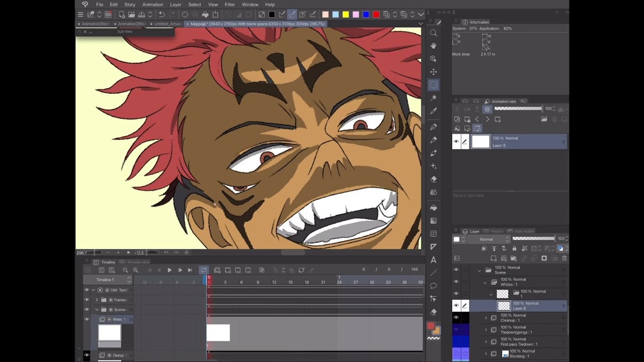The image size is (644, 362).
Task: Open the Animation menu
Action: coord(152,5)
